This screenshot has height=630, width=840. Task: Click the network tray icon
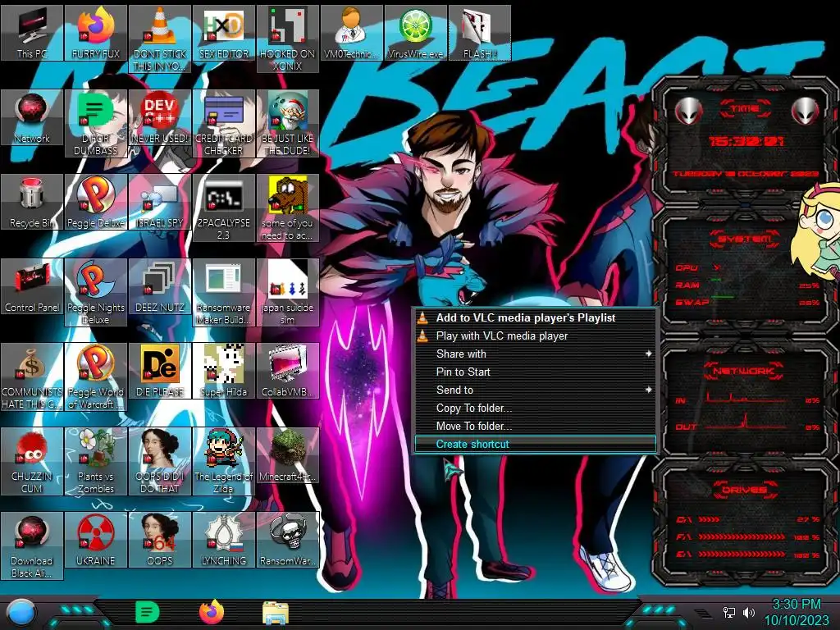[x=729, y=612]
